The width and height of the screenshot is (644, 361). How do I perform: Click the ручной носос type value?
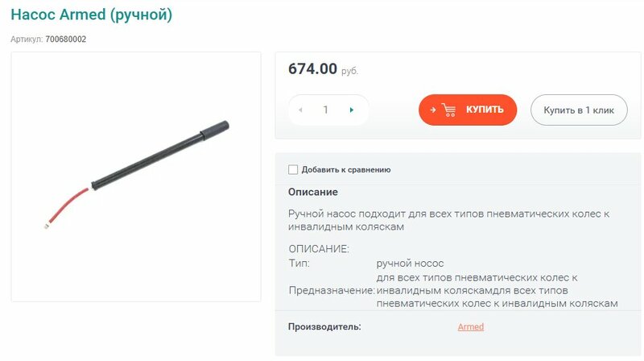(x=410, y=263)
